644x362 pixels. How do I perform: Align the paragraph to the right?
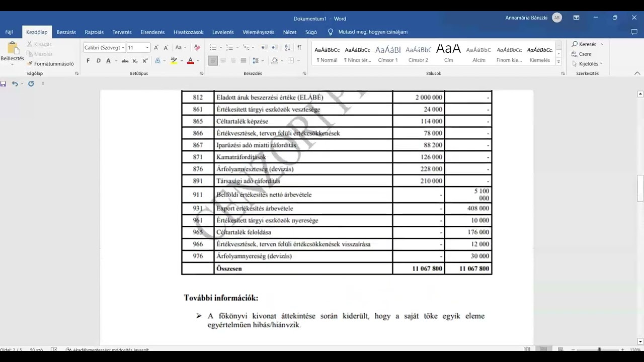click(233, 61)
